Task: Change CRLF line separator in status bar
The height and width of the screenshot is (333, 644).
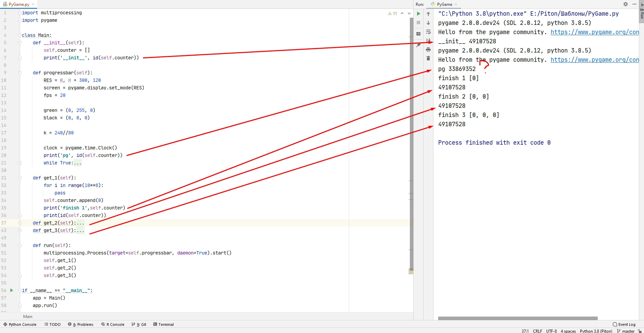Action: pos(537,331)
